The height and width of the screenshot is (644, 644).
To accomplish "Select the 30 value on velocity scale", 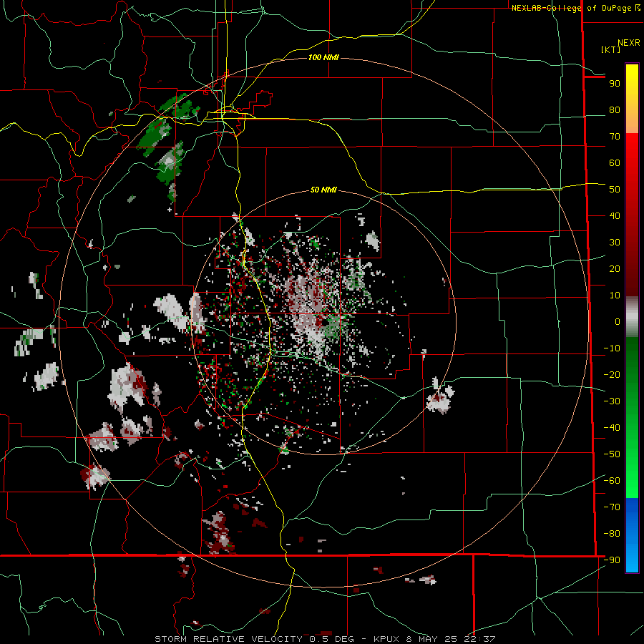I will coord(615,243).
